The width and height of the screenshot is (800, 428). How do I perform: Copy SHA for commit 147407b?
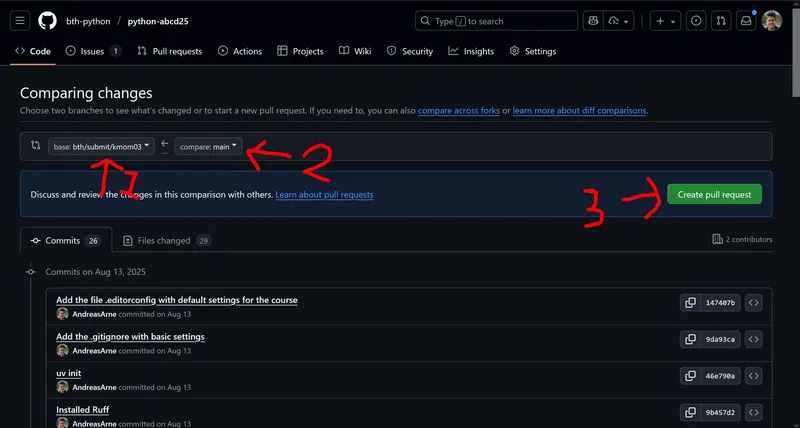pyautogui.click(x=690, y=303)
